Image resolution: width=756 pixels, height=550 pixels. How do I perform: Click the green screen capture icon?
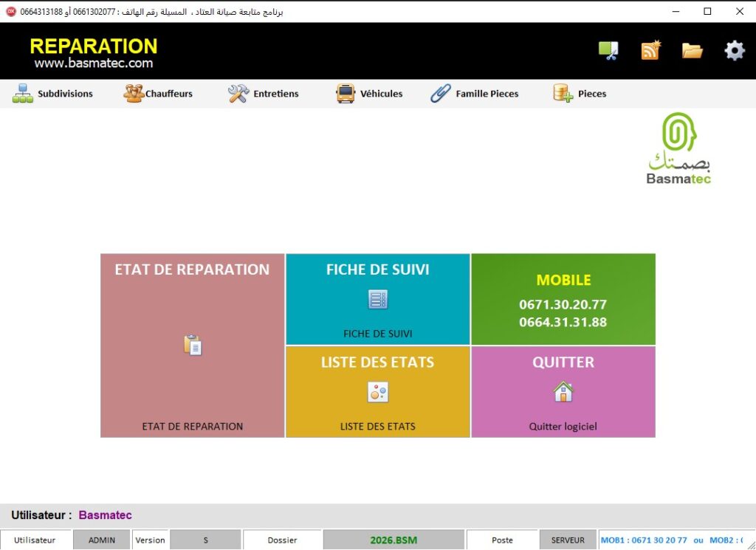(608, 50)
